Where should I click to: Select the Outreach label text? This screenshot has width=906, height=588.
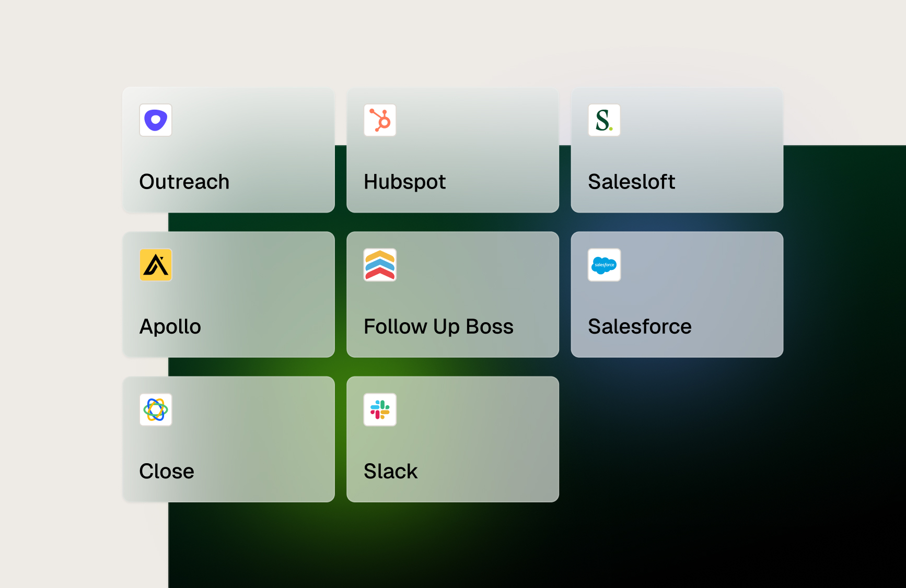tap(184, 182)
